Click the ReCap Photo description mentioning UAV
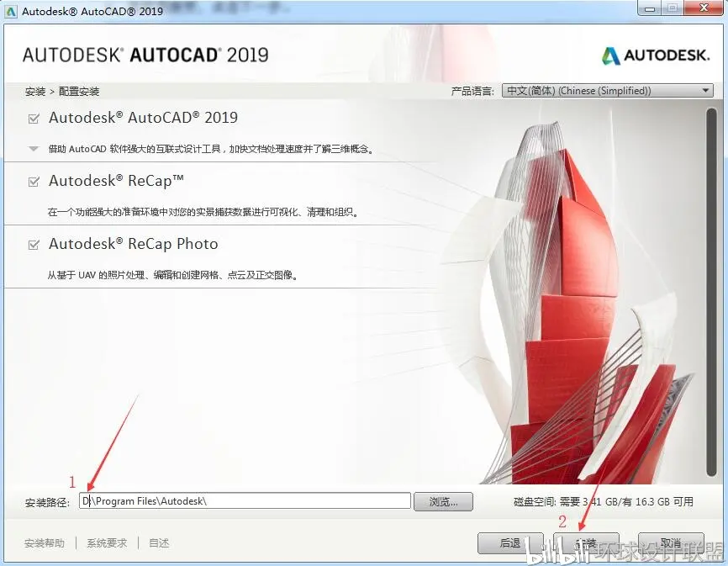The image size is (728, 566). [172, 275]
